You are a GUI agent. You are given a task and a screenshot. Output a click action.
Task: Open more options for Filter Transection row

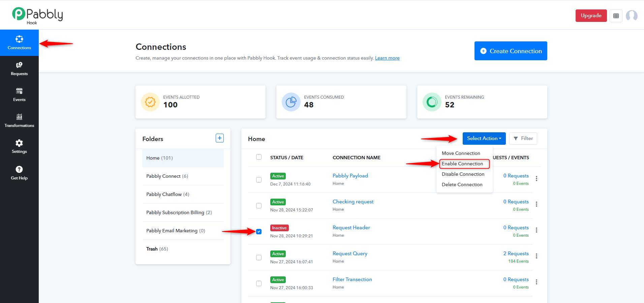(x=536, y=282)
